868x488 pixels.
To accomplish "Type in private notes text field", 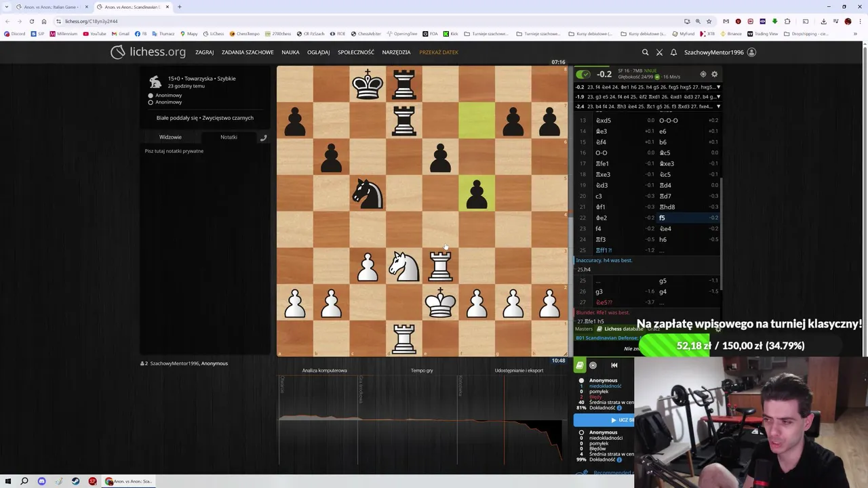I will pos(205,247).
